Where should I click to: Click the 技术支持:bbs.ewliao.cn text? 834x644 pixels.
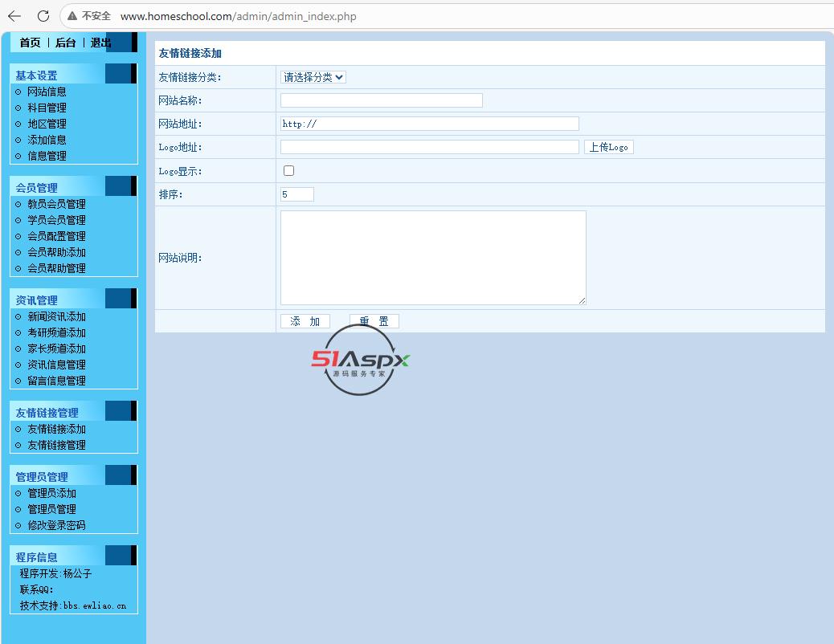point(73,605)
